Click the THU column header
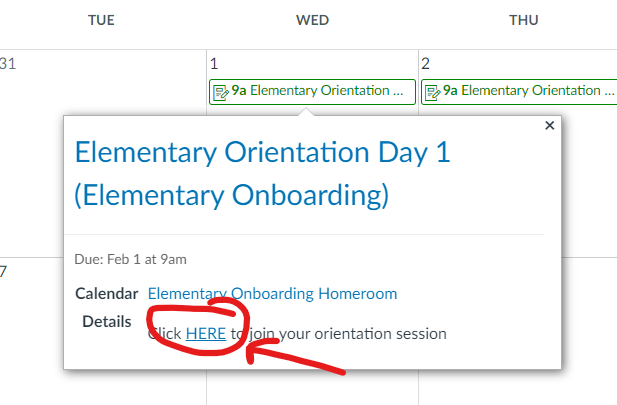Viewport: 617px width, 405px height. pyautogui.click(x=524, y=20)
